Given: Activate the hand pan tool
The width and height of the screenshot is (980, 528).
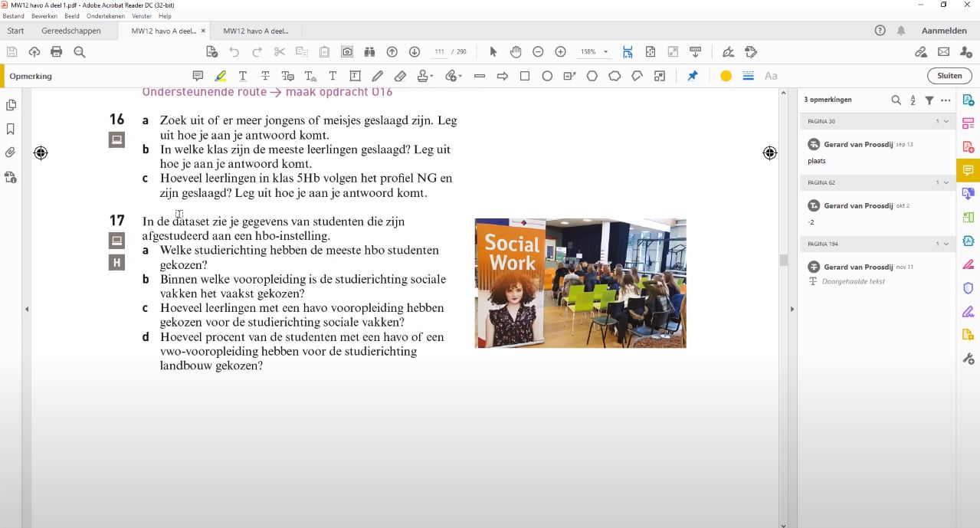Looking at the screenshot, I should (516, 51).
